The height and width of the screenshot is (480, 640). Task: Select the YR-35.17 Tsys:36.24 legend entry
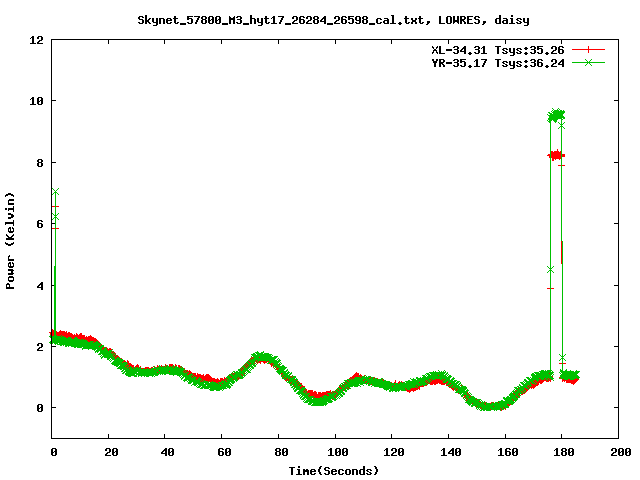(x=498, y=63)
